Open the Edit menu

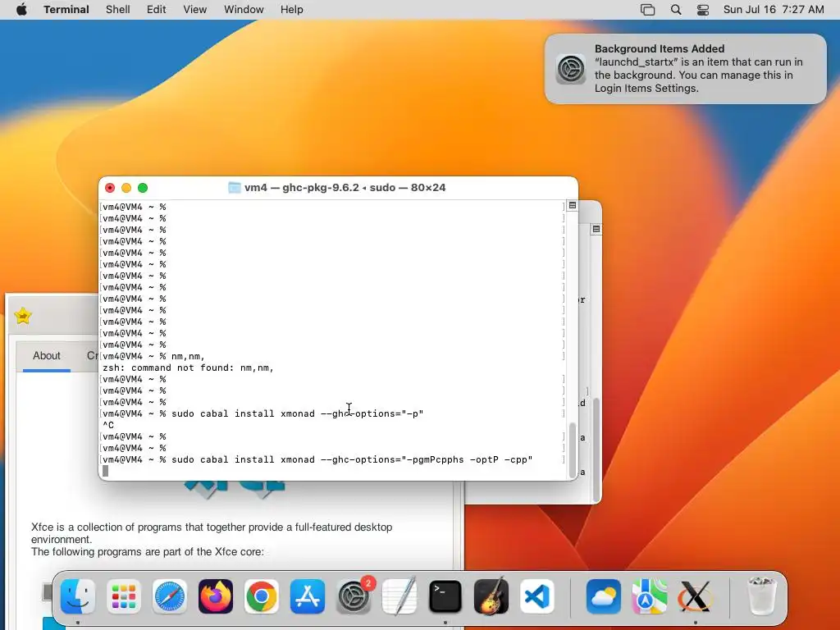[x=157, y=10]
